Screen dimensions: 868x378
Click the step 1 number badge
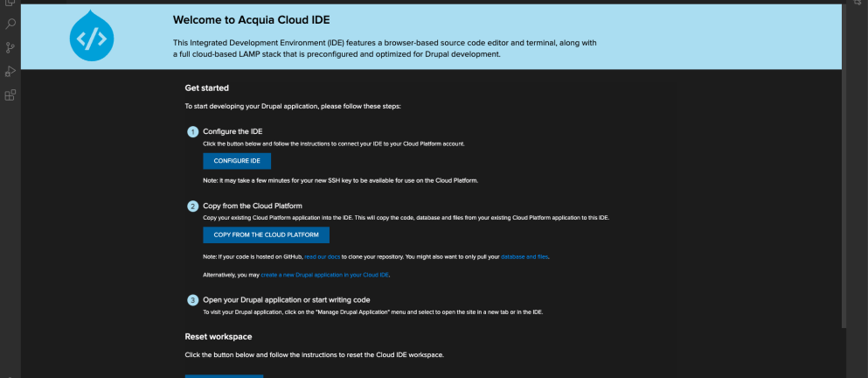(x=192, y=131)
